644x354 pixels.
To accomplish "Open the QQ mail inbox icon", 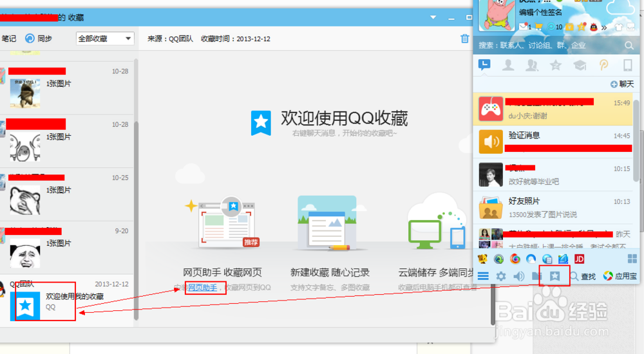I will coord(523,26).
